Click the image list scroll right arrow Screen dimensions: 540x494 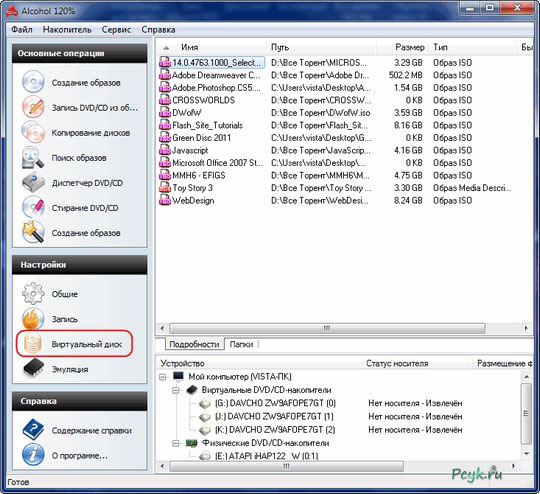(x=526, y=328)
